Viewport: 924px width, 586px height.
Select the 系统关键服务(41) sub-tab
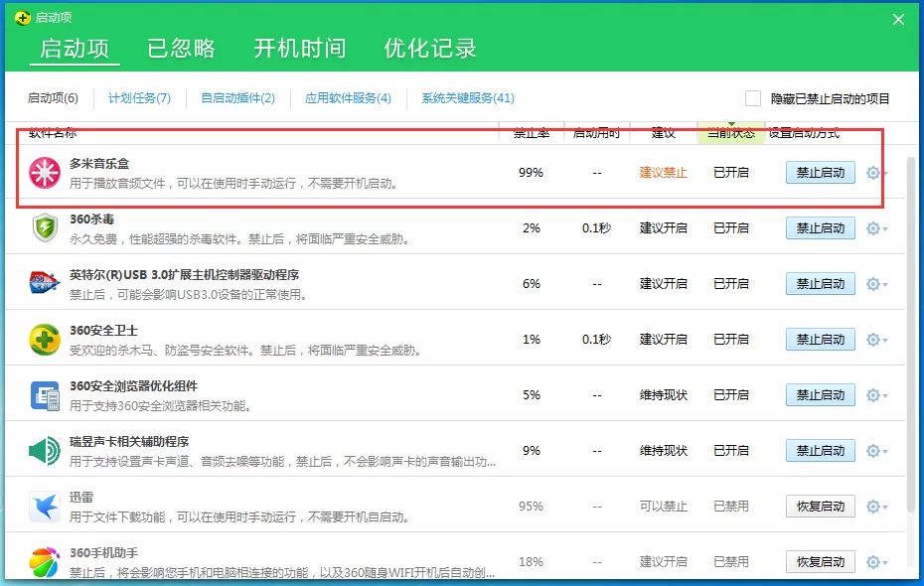[467, 98]
